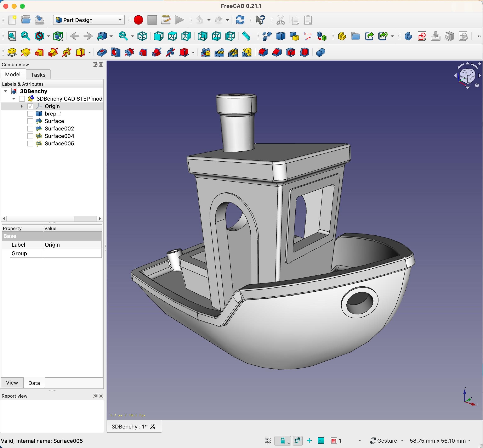Create body icon in Part Design toolbar

[408, 36]
